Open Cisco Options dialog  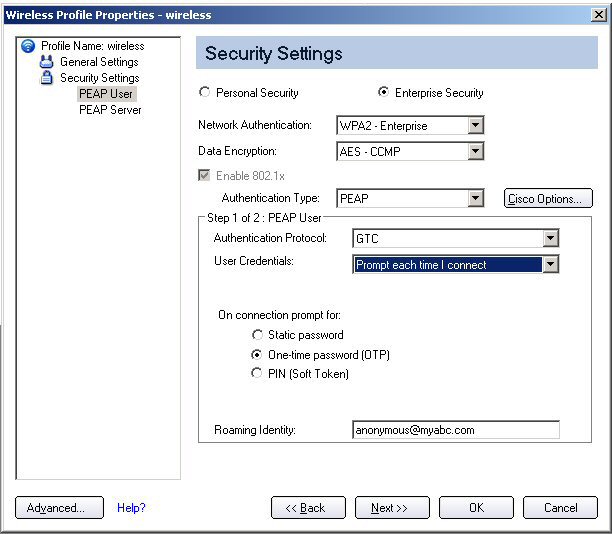click(548, 198)
